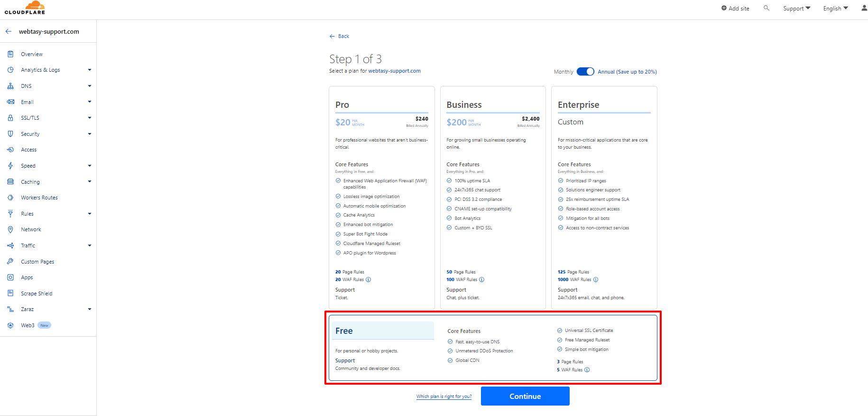The width and height of the screenshot is (868, 416).
Task: Click the Email envelope icon
Action: point(10,102)
